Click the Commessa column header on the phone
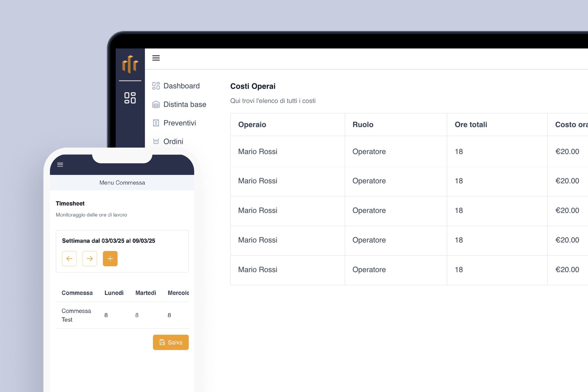Viewport: 588px width, 392px height. (x=77, y=293)
